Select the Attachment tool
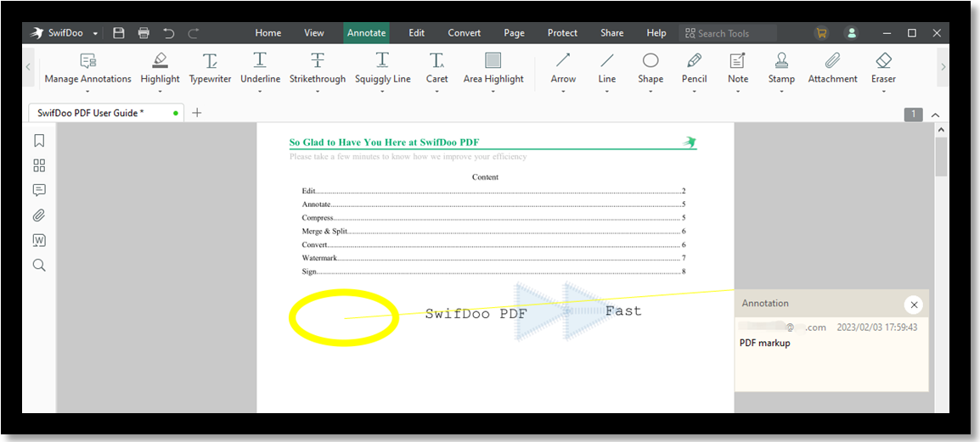Viewport: 980px width, 442px height. pyautogui.click(x=832, y=69)
